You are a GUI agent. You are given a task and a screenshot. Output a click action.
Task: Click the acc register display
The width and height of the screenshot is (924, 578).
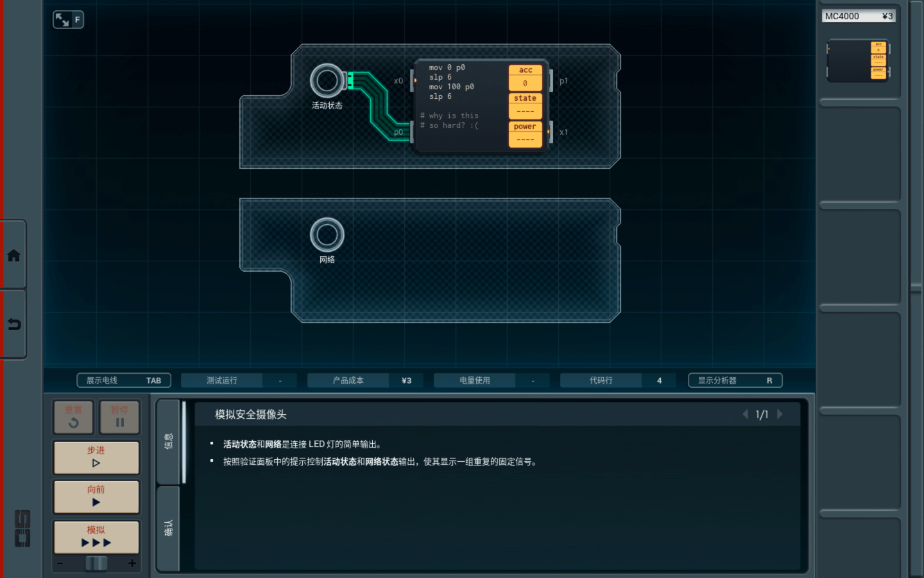(x=525, y=77)
